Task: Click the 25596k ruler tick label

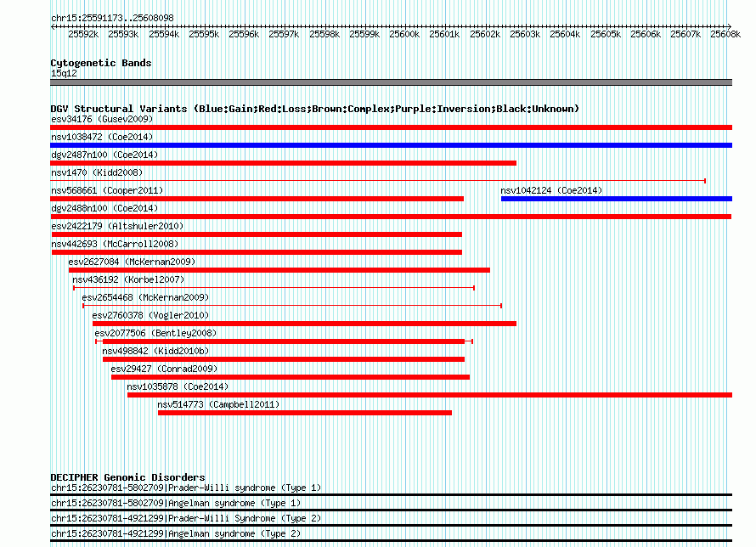Action: (244, 34)
